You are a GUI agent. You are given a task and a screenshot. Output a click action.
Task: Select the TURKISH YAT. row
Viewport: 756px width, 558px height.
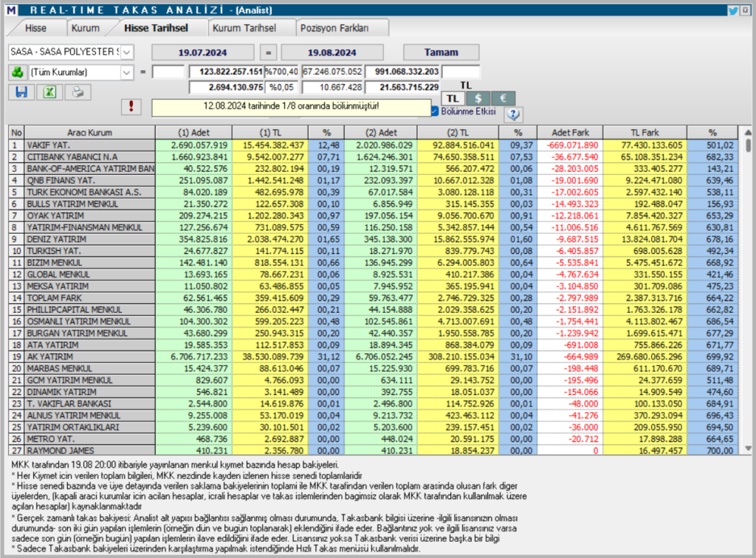[374, 251]
